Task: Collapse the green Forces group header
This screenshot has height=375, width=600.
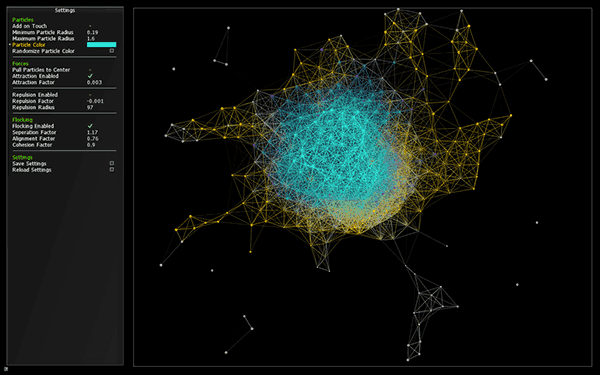Action: click(x=20, y=64)
